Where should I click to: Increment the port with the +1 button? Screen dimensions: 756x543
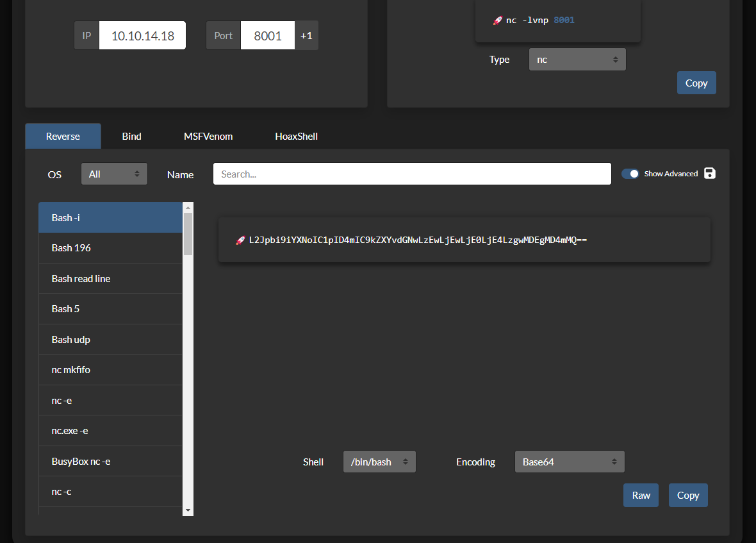point(307,36)
